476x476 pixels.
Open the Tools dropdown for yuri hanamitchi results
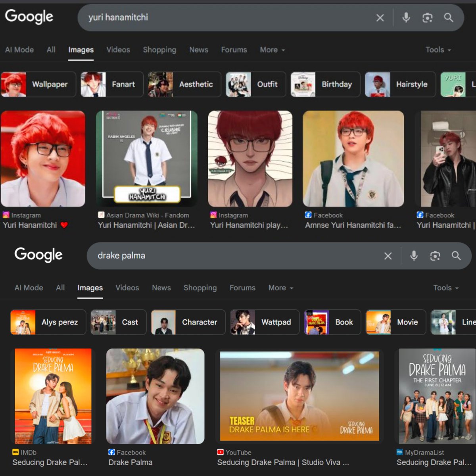tap(438, 50)
